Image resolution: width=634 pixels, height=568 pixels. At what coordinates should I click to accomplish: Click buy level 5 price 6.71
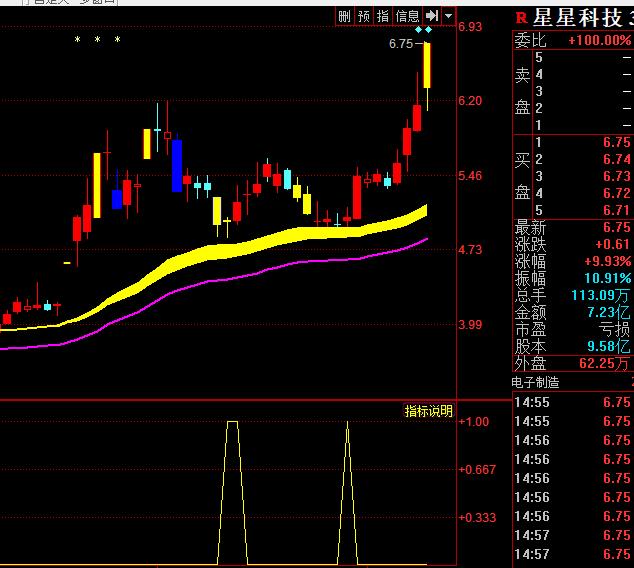pyautogui.click(x=617, y=210)
